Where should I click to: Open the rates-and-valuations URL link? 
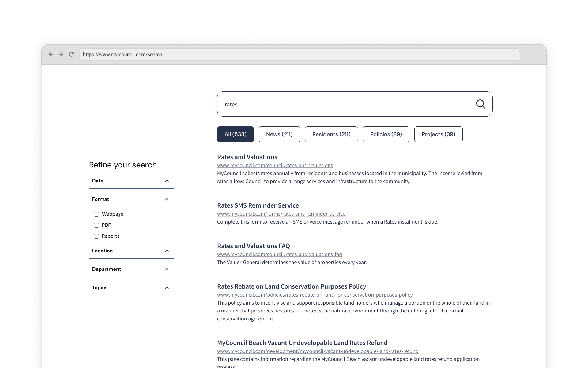click(275, 165)
